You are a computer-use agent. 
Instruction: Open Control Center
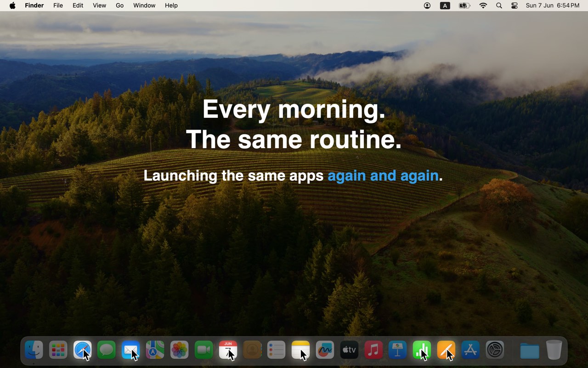[x=514, y=6]
